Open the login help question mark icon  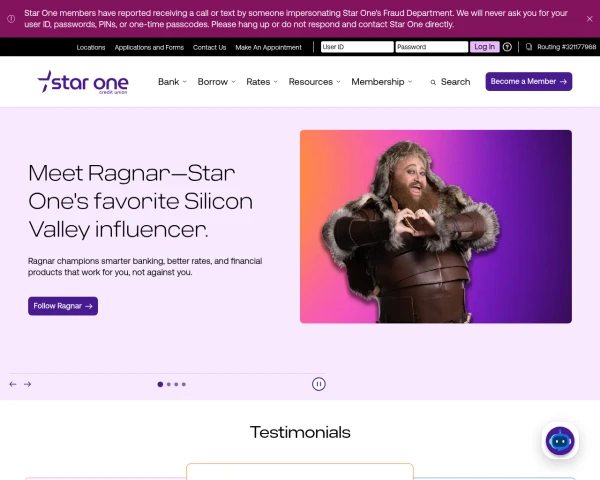coord(507,47)
